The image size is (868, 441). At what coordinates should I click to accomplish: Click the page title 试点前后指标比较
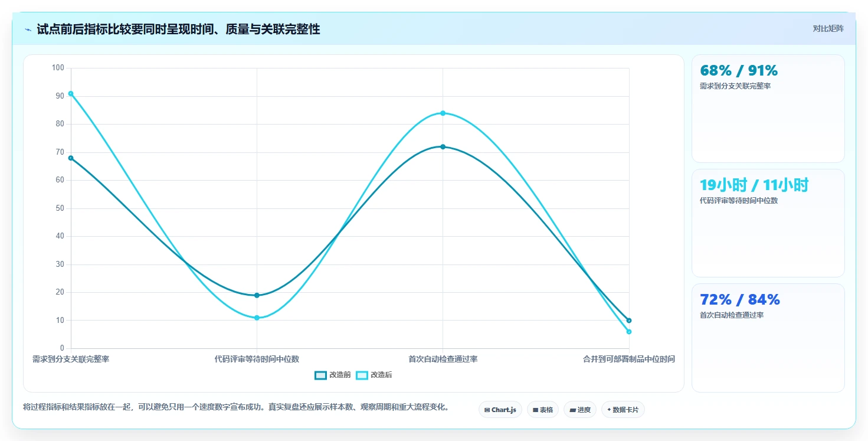(178, 29)
